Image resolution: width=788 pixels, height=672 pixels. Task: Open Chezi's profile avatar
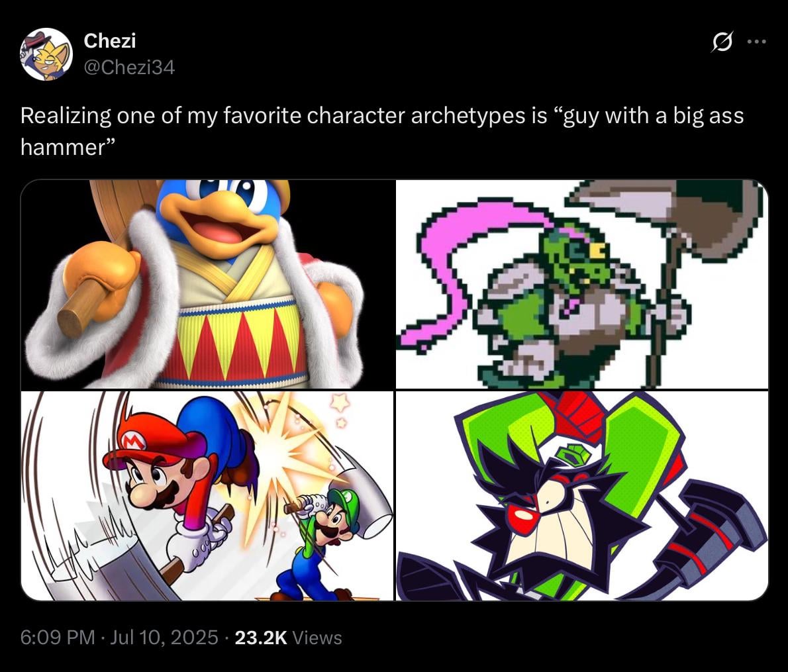point(46,54)
